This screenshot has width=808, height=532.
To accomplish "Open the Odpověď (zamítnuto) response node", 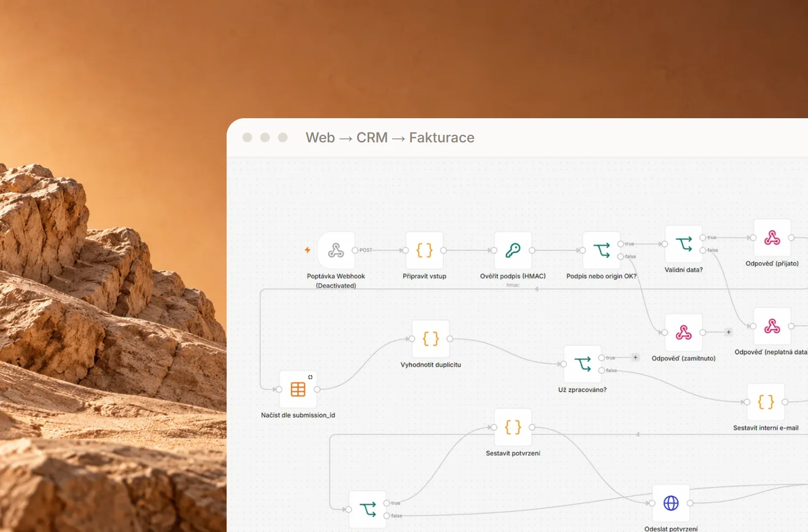I will [683, 332].
